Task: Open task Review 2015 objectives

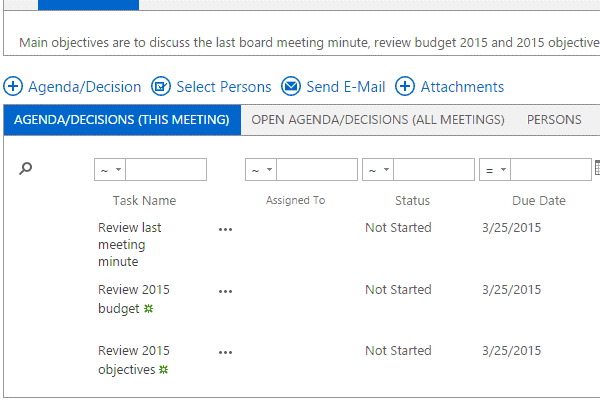Action: (x=134, y=360)
